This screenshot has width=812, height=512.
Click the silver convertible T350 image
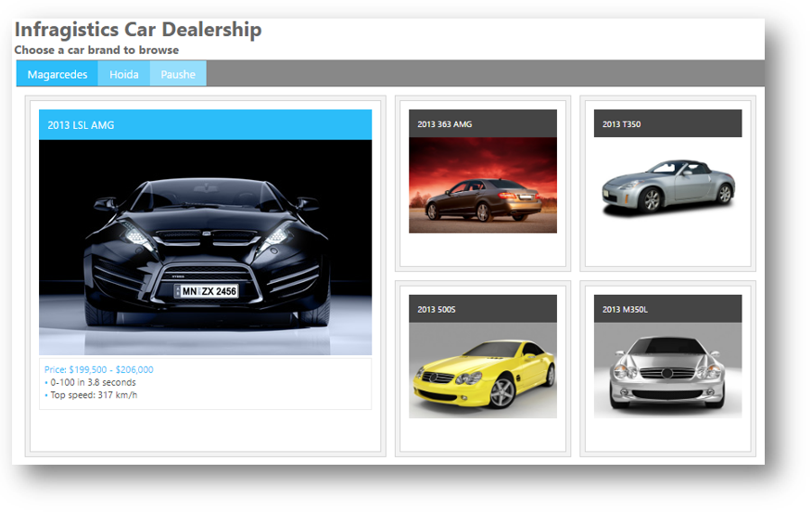(667, 186)
